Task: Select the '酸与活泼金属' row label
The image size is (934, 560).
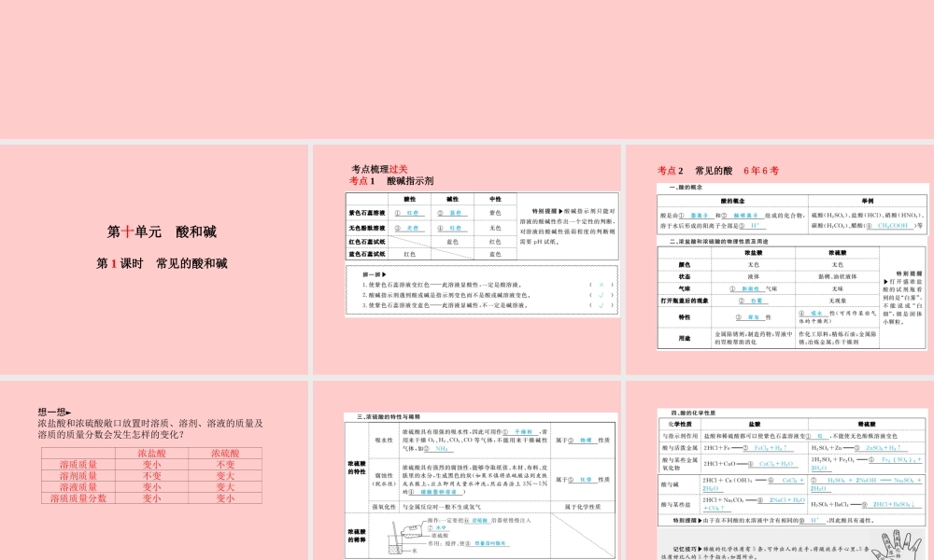Action: [680, 447]
